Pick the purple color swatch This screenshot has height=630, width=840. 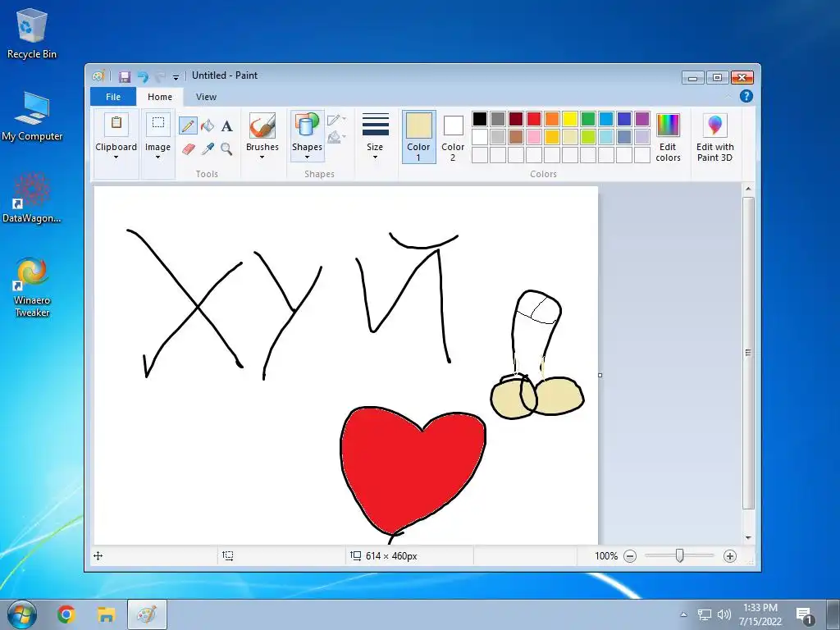pos(642,119)
